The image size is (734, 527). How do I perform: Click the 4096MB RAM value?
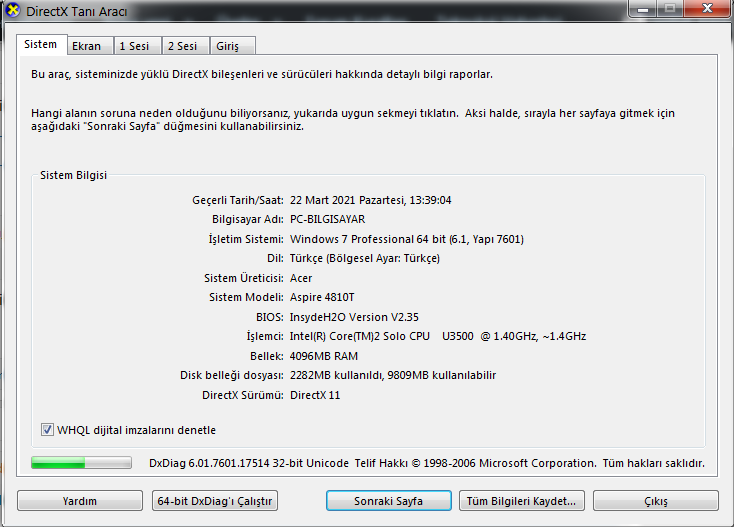pos(323,356)
